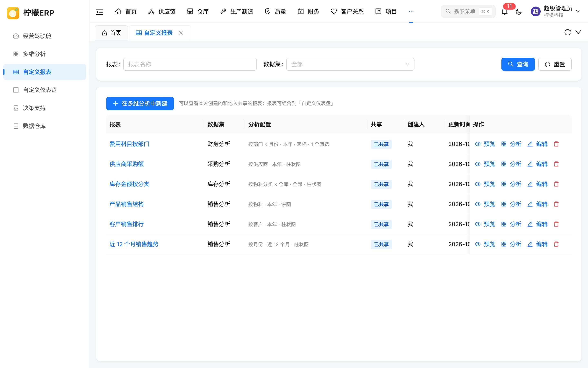
Task: Open 分析 for 费用科目按部门
Action: (x=511, y=144)
